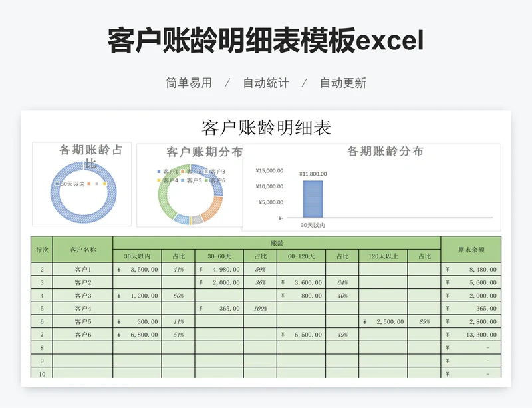Click the 13,300.00 ending balance cell

point(471,335)
